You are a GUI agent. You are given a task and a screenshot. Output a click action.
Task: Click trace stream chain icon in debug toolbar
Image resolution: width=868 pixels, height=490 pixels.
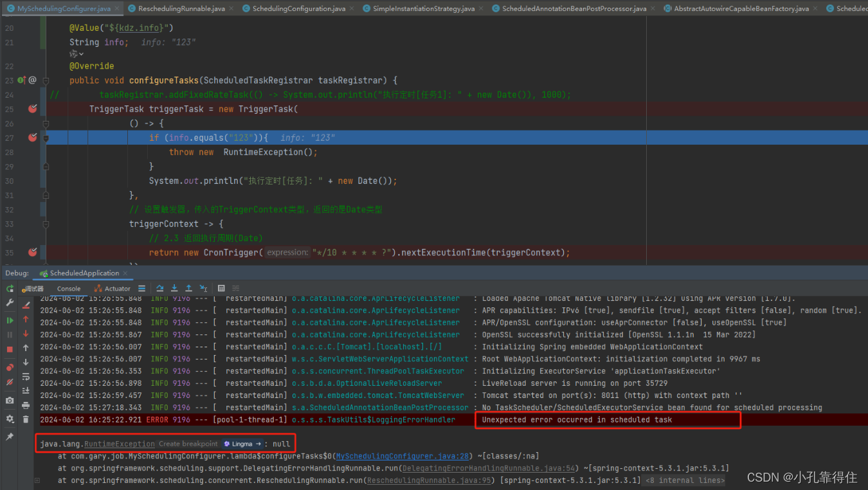[x=235, y=289]
